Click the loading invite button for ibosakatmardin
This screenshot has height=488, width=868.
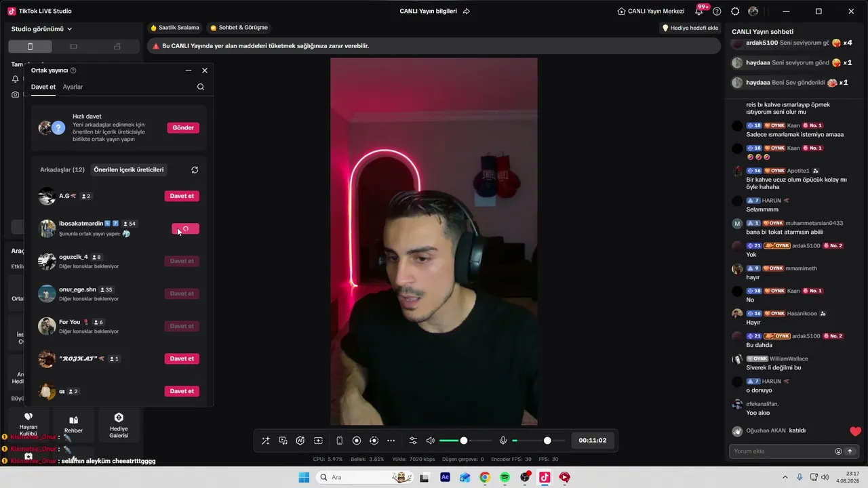pos(185,228)
